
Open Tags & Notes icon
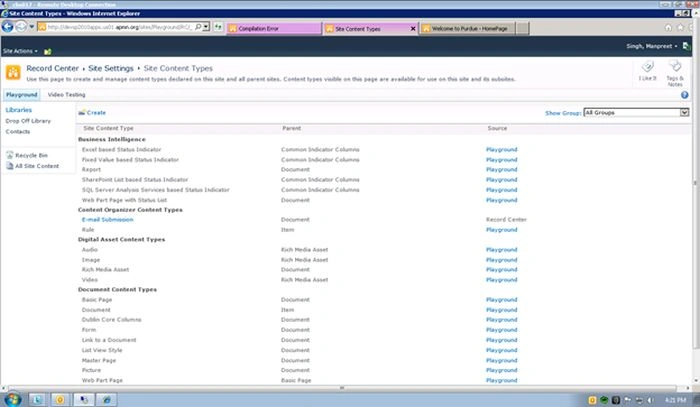click(675, 67)
